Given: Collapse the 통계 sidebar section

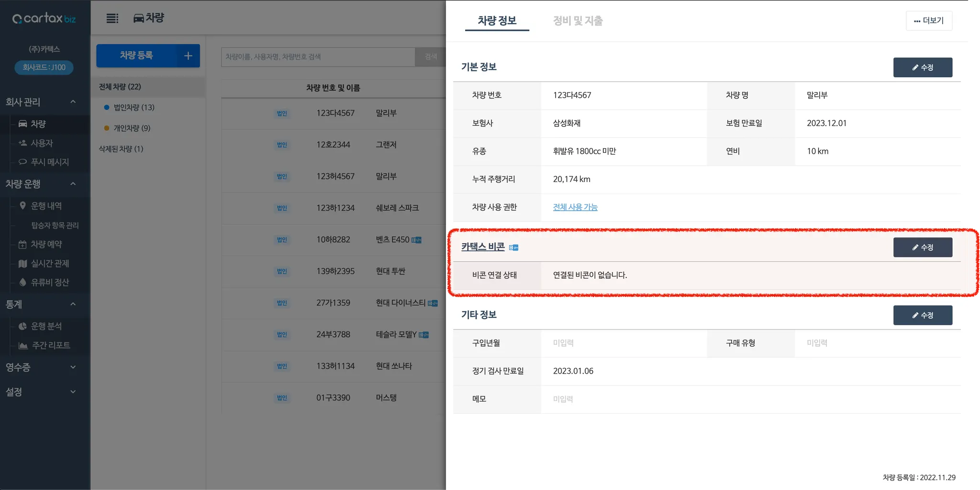Looking at the screenshot, I should tap(73, 304).
